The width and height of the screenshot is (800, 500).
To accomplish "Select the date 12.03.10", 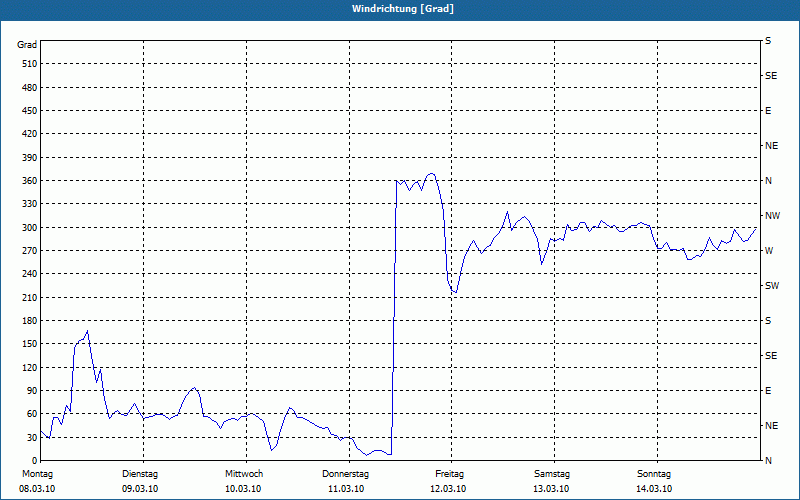I will click(x=448, y=489).
